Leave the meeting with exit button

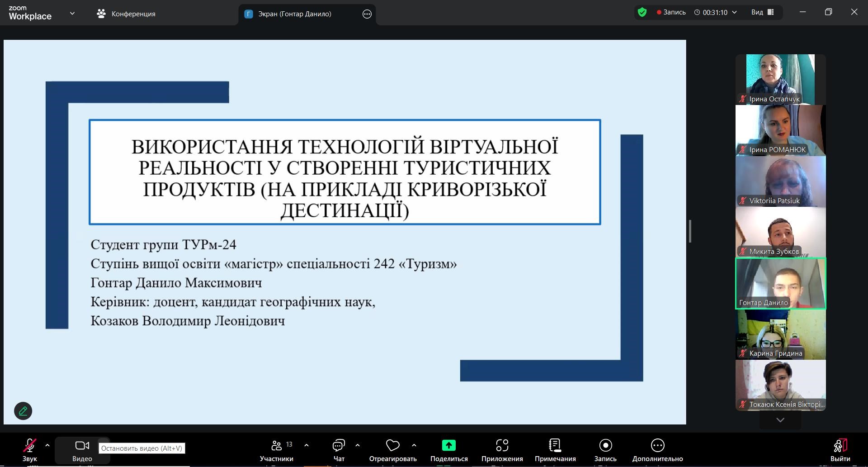[840, 446]
